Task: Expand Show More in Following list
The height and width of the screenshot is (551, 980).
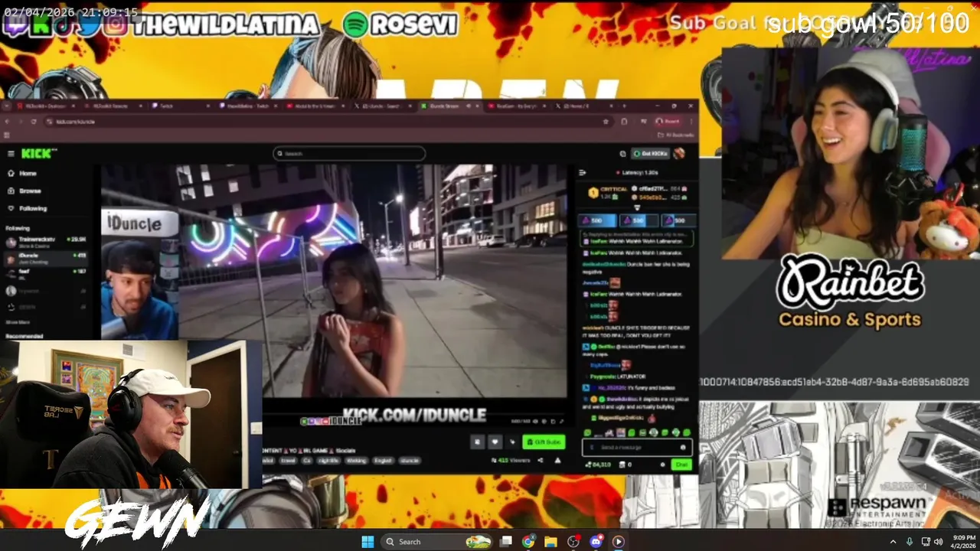Action: (18, 322)
